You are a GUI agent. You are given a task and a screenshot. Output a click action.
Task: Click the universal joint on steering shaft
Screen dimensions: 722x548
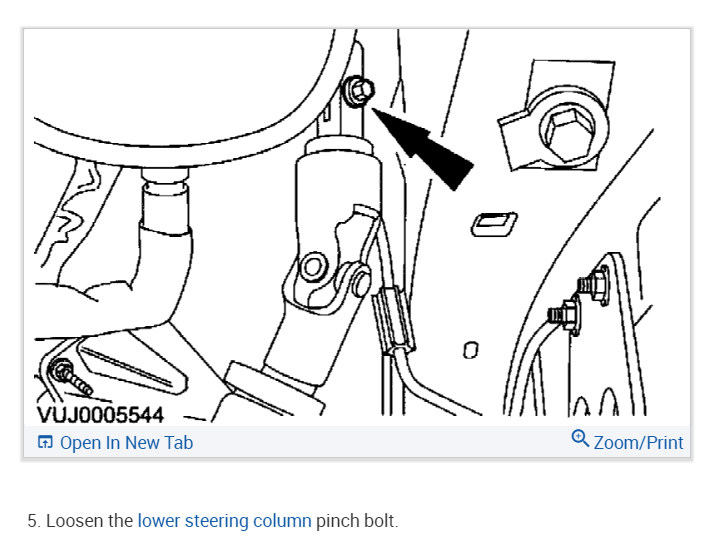coord(331,264)
